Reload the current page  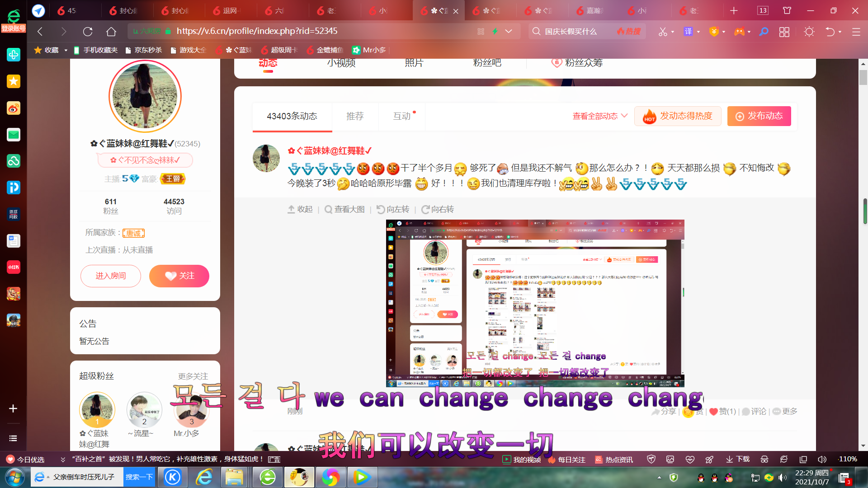(x=88, y=31)
